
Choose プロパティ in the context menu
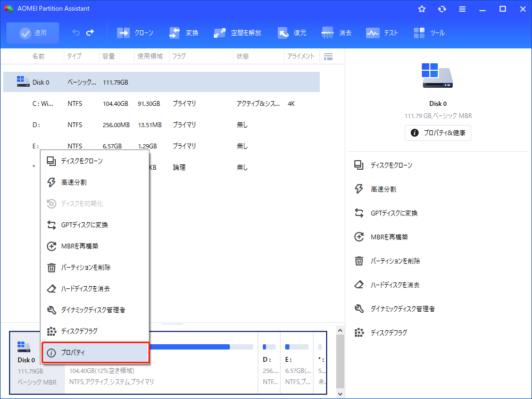point(95,353)
